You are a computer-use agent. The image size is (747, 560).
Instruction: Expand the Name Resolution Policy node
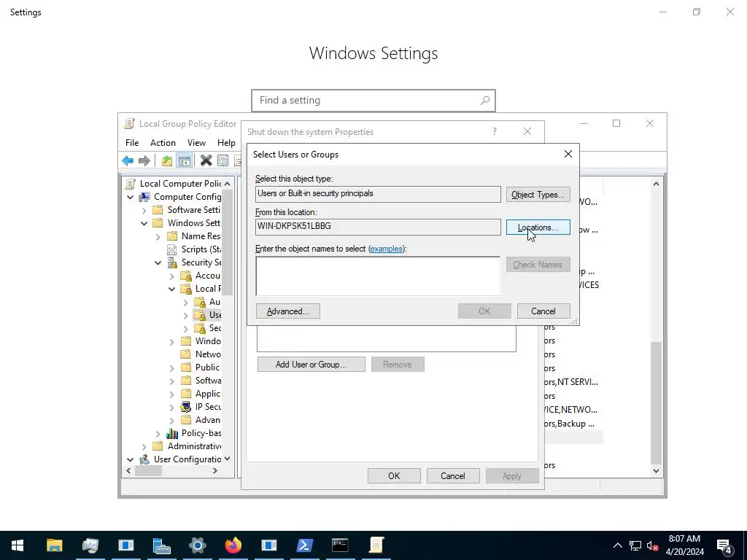click(x=158, y=236)
